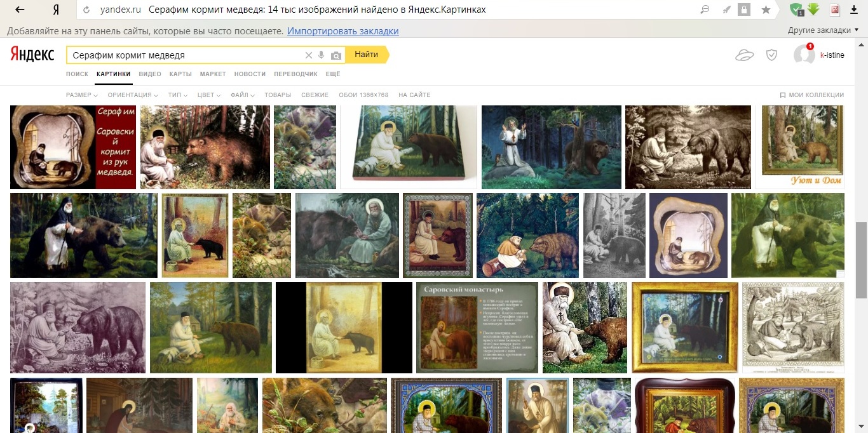This screenshot has height=433, width=868.
Task: Open the Ещё services menu
Action: (333, 74)
